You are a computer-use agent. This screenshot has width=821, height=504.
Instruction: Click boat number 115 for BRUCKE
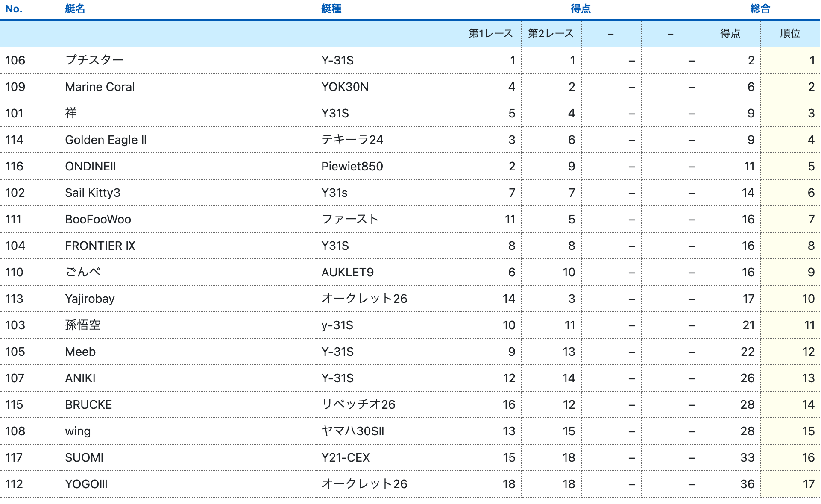[x=14, y=404]
